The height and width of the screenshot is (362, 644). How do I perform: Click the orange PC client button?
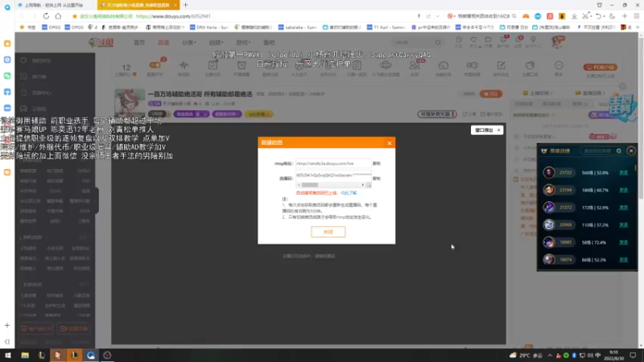[600, 67]
